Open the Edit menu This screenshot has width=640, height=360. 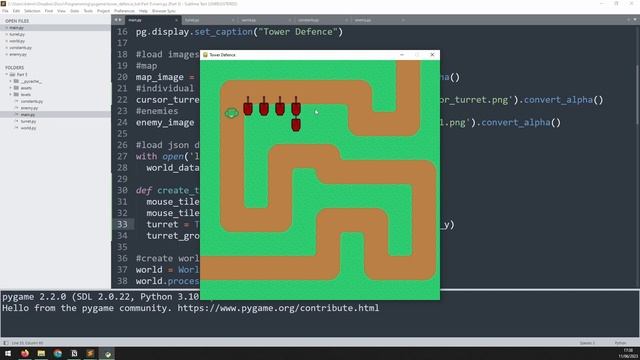16,11
